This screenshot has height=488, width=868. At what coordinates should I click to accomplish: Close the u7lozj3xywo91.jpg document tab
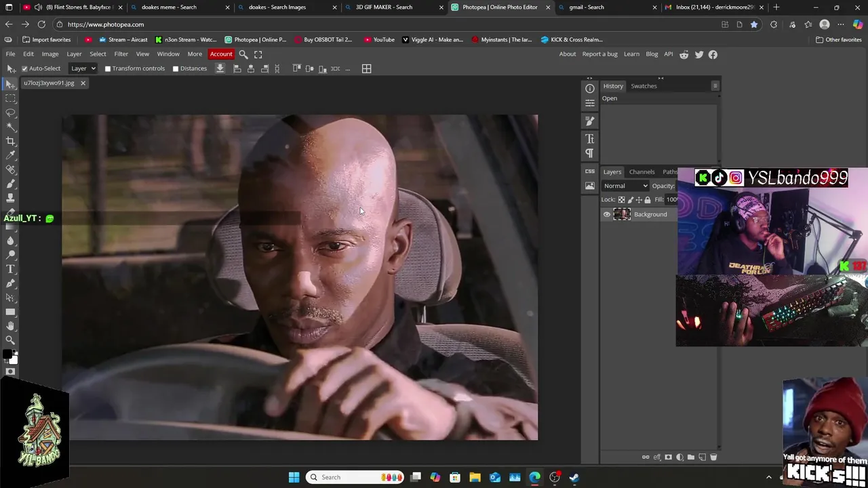(x=83, y=83)
